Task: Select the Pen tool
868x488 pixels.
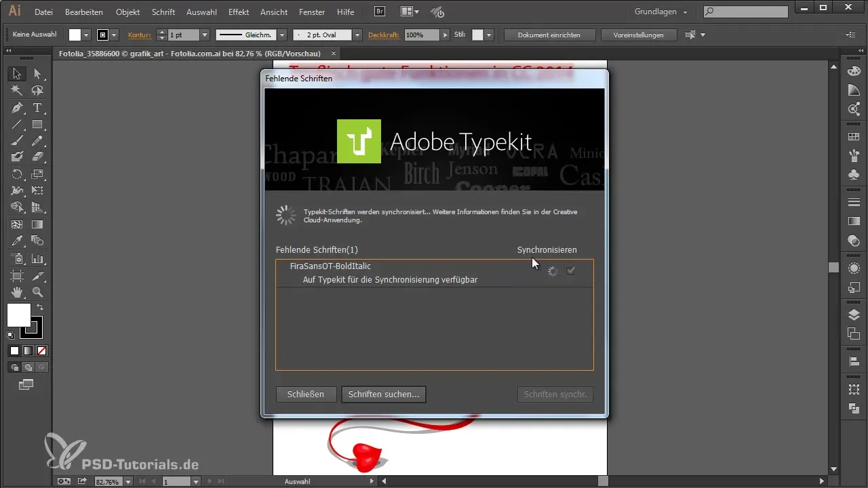Action: (17, 108)
